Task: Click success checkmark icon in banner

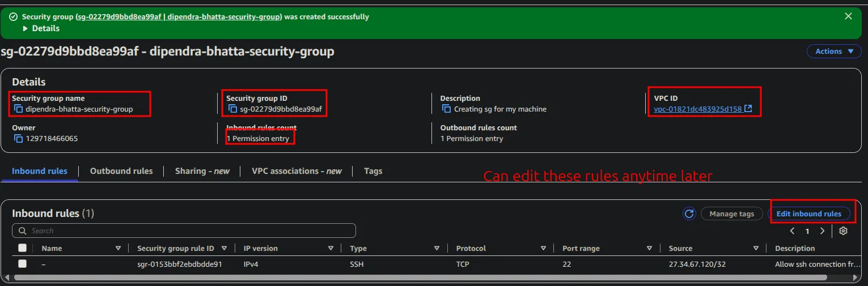Action: (13, 17)
